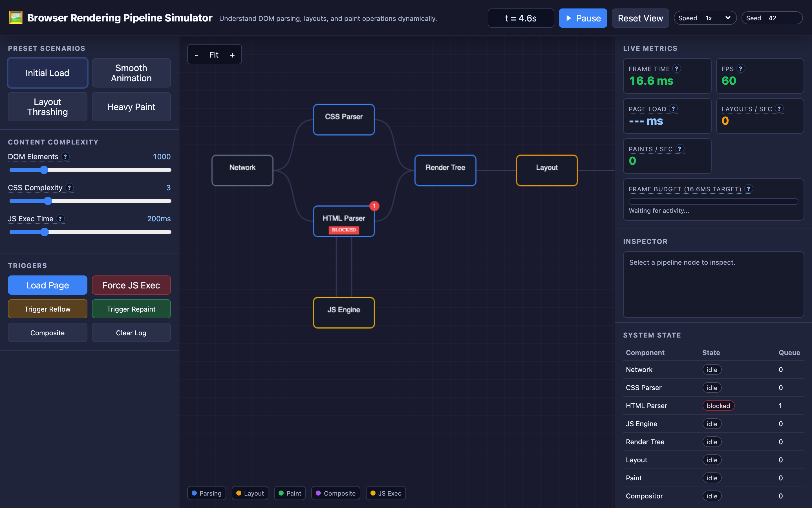
Task: Click the Fit zoom button
Action: point(214,55)
